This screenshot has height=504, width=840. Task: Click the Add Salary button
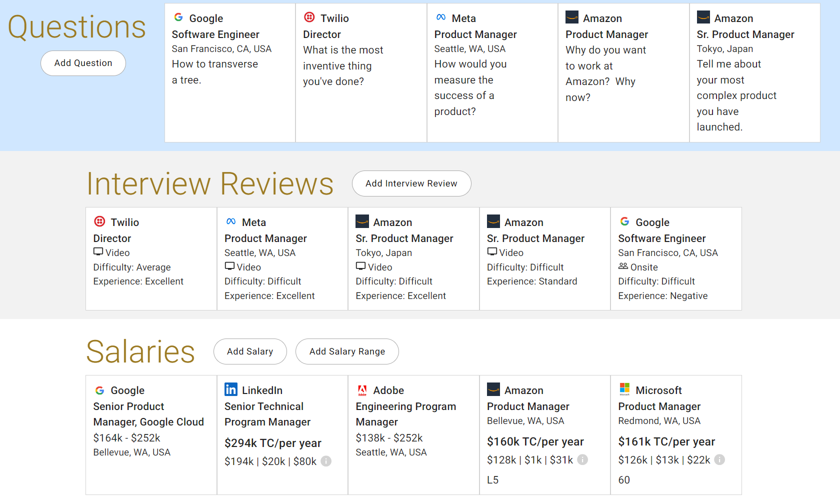pos(250,351)
